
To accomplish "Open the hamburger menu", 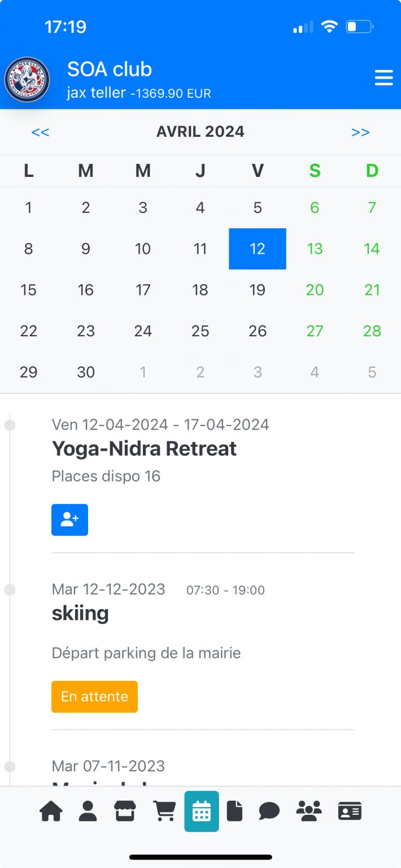I will [x=383, y=78].
